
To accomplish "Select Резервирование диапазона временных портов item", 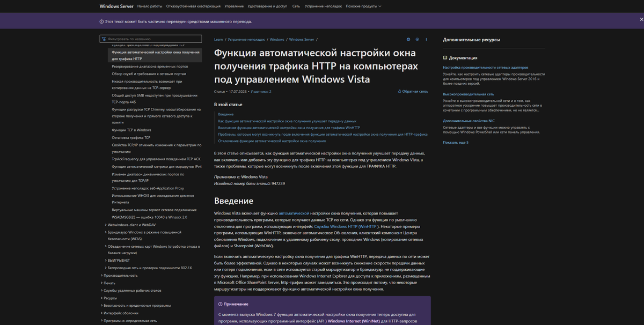I will pos(150,67).
